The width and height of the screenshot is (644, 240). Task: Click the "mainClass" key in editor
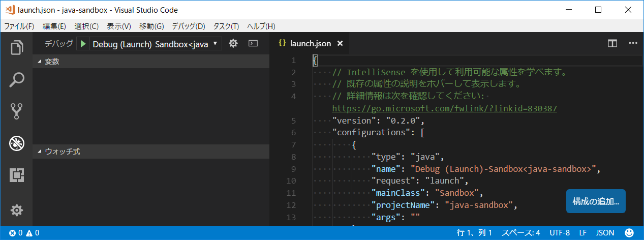(398, 193)
